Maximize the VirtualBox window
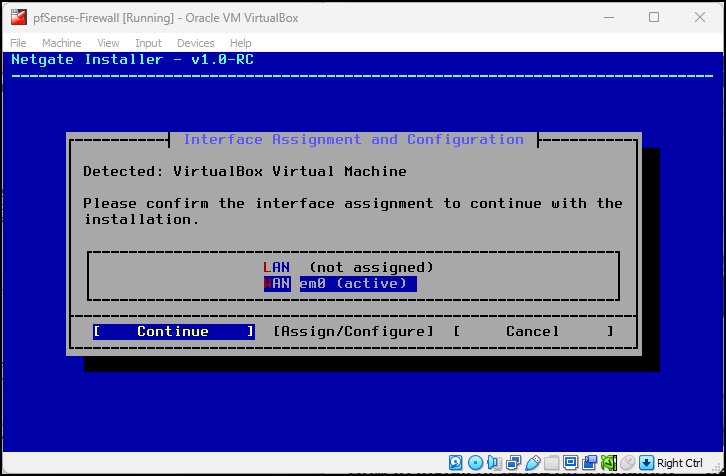The width and height of the screenshot is (726, 476). pos(654,18)
